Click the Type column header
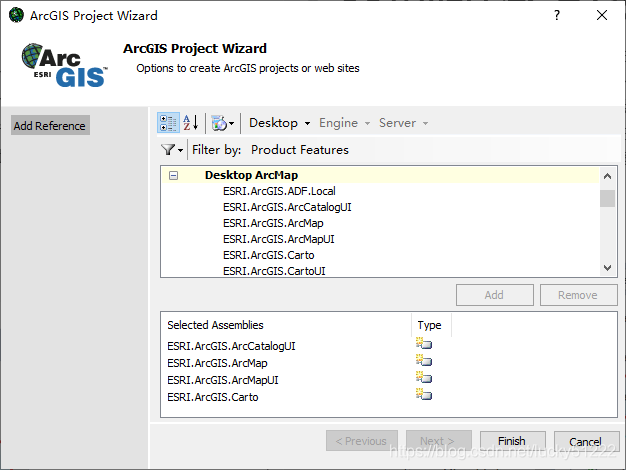 (x=430, y=325)
